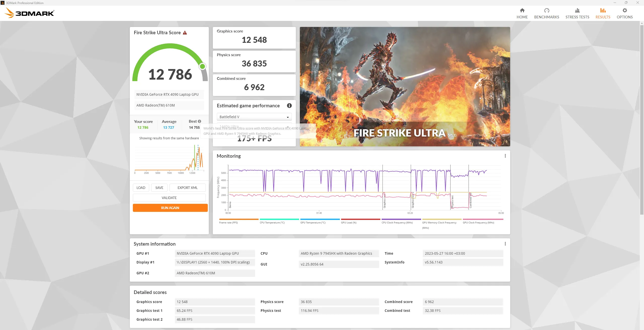644x330 pixels.
Task: Click the green marker on score gauge
Action: (x=202, y=66)
